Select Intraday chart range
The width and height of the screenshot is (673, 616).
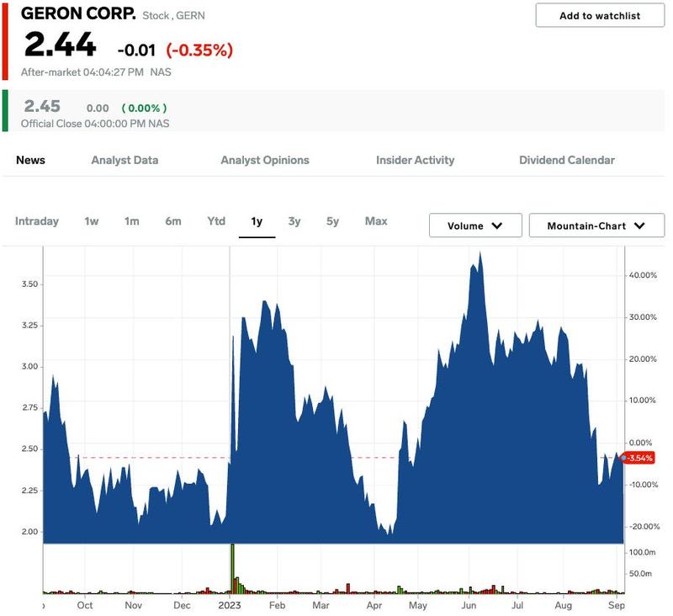37,221
